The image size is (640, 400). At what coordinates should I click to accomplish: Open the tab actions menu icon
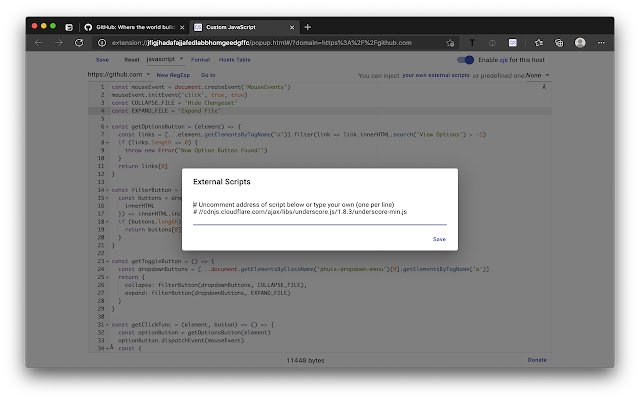pyautogui.click(x=69, y=27)
